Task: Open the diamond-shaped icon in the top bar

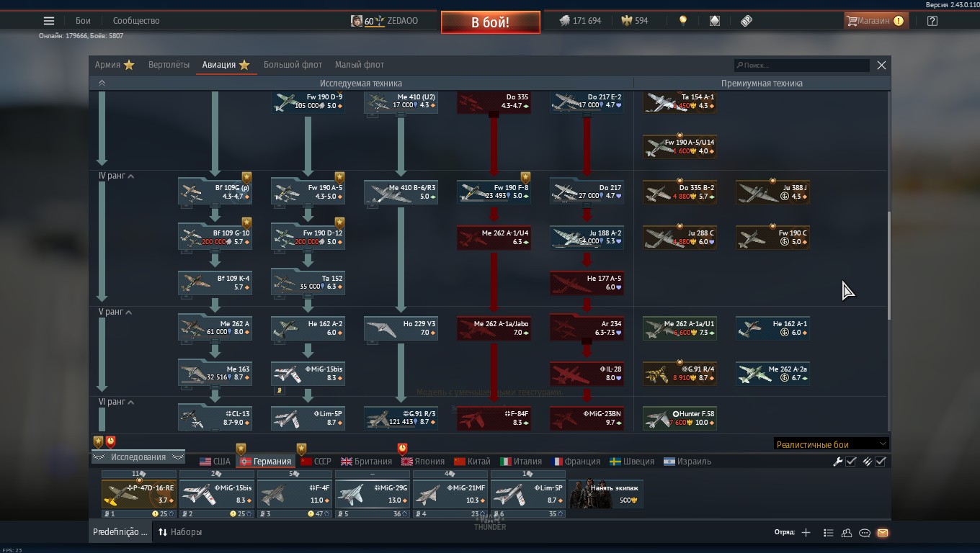Action: pyautogui.click(x=715, y=21)
